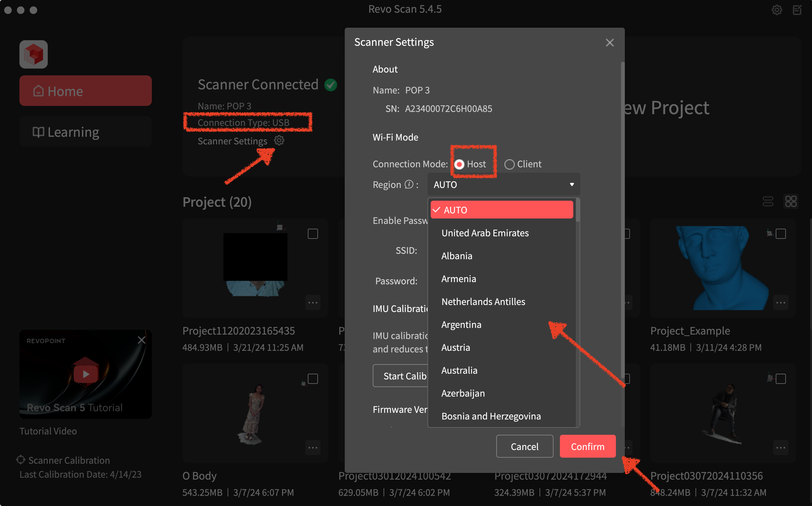Viewport: 812px width, 506px height.
Task: Navigate to the Home section
Action: (x=86, y=90)
